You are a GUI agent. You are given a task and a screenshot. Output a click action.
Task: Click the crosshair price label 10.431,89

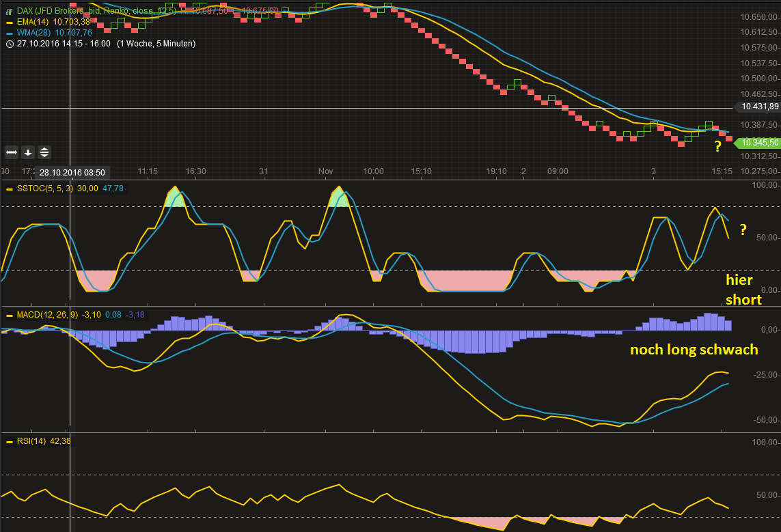[x=758, y=107]
